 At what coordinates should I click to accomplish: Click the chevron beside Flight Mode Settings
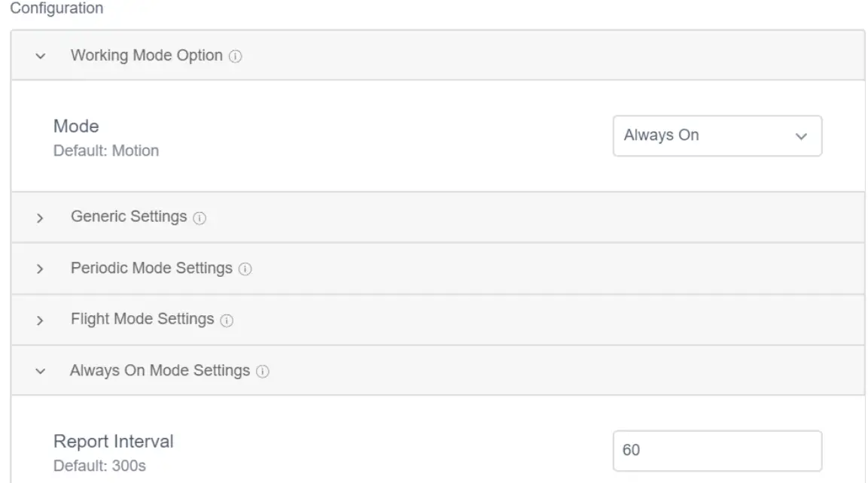(x=41, y=320)
